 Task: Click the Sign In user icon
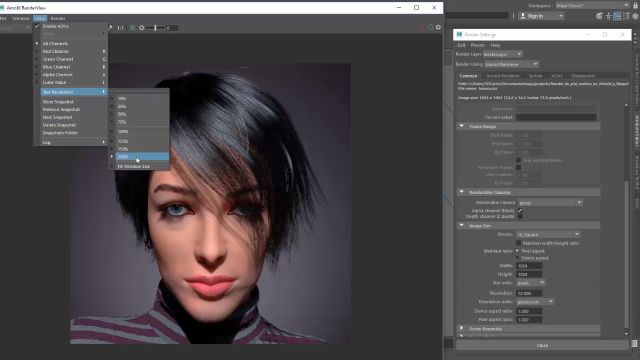coord(523,16)
